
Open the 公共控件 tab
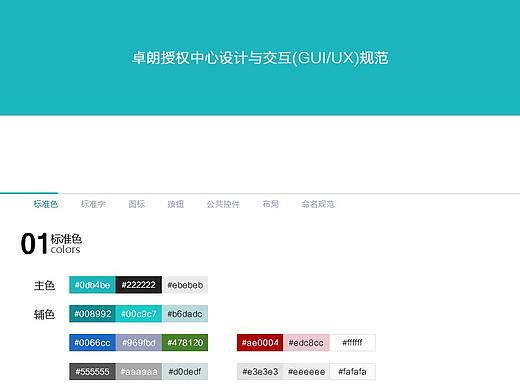tap(223, 204)
